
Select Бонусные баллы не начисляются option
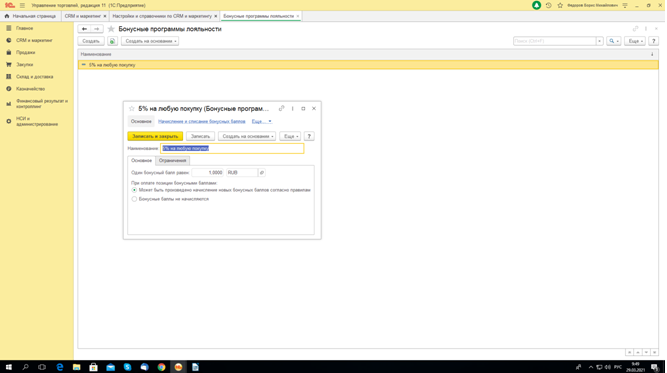pyautogui.click(x=134, y=199)
